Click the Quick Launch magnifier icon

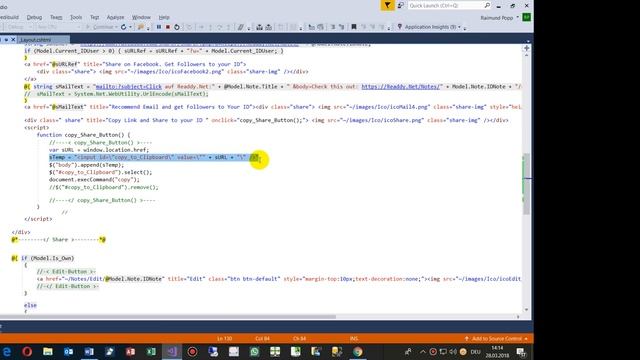(x=487, y=5)
